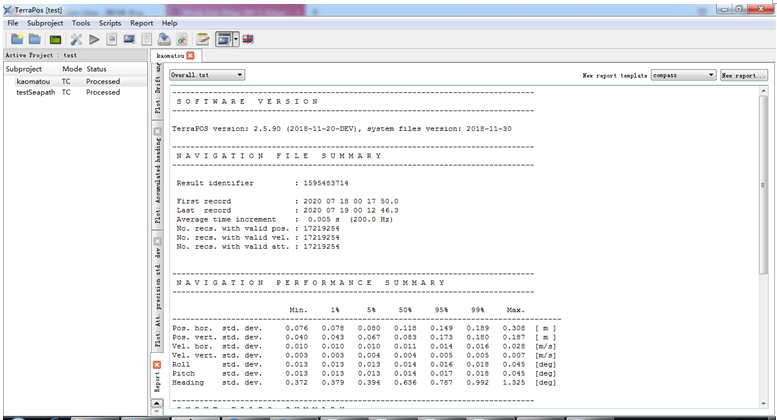Open the Overall.txt file dropdown
Viewport: 777px width, 420px height.
[x=207, y=75]
